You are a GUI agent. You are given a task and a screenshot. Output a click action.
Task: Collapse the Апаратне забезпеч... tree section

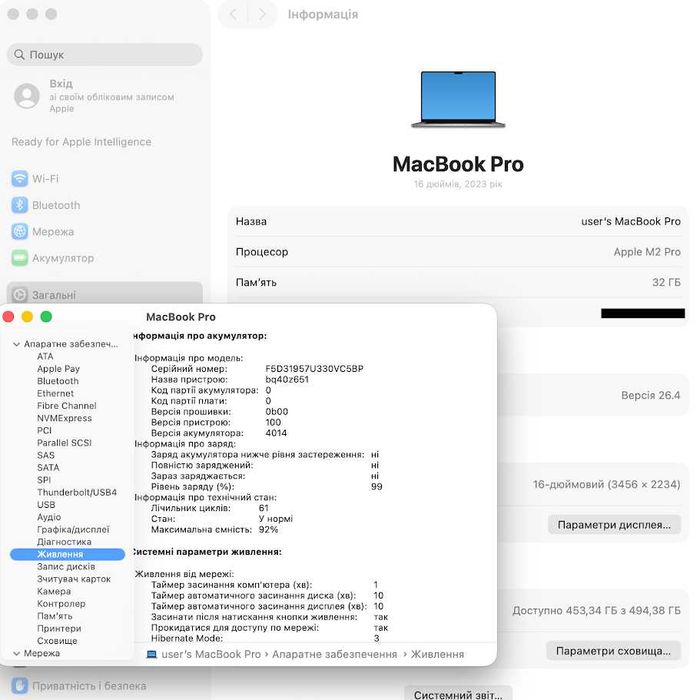pyautogui.click(x=17, y=344)
